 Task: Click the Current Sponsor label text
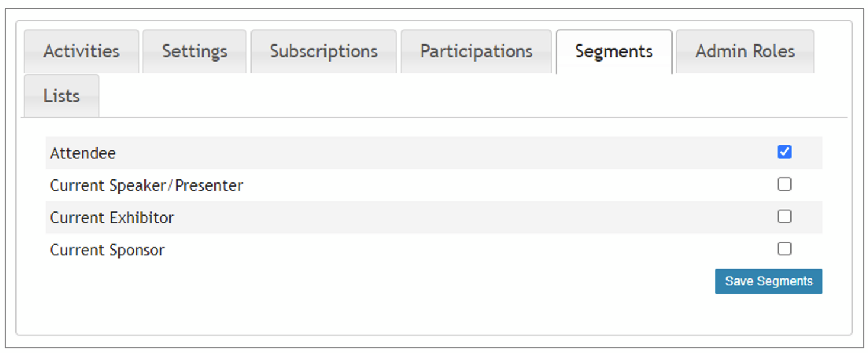click(x=107, y=250)
